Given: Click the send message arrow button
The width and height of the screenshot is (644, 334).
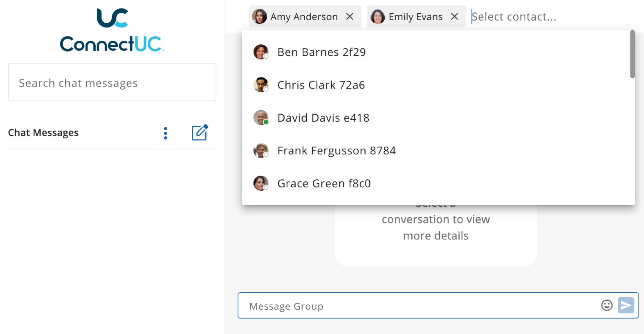Looking at the screenshot, I should coord(626,305).
